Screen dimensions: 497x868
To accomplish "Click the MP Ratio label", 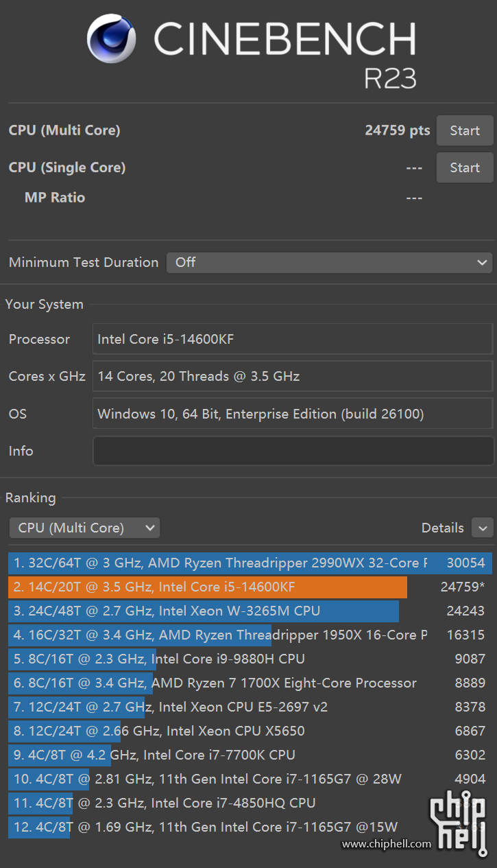I will point(55,198).
